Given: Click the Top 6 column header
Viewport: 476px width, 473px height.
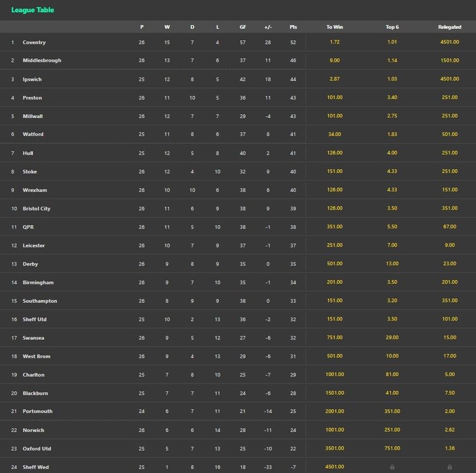Looking at the screenshot, I should coord(392,27).
